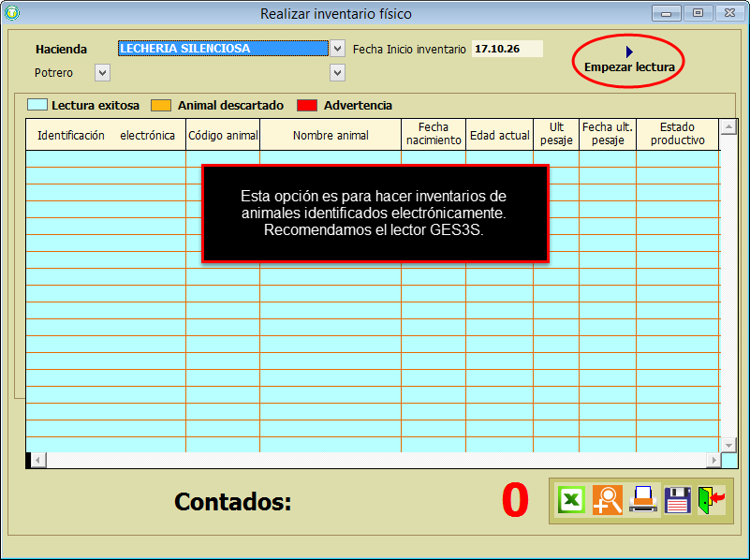
Task: Click the Nombre animal column header
Action: (x=331, y=135)
